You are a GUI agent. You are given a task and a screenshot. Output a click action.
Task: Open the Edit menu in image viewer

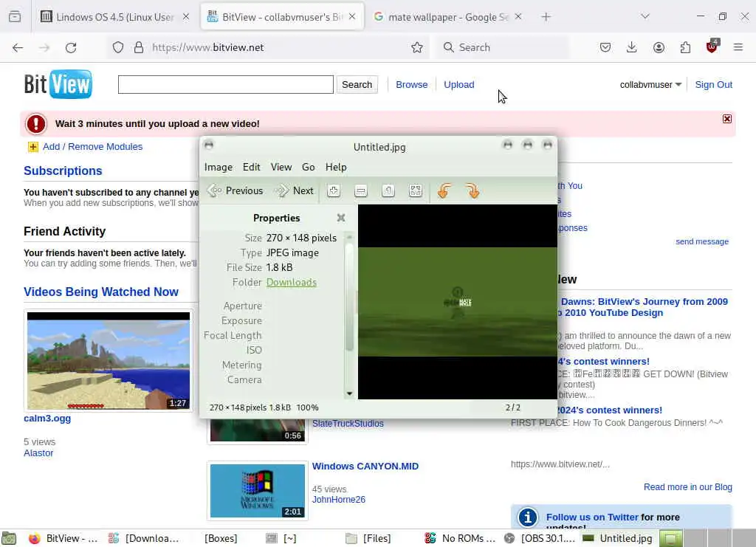[251, 168]
